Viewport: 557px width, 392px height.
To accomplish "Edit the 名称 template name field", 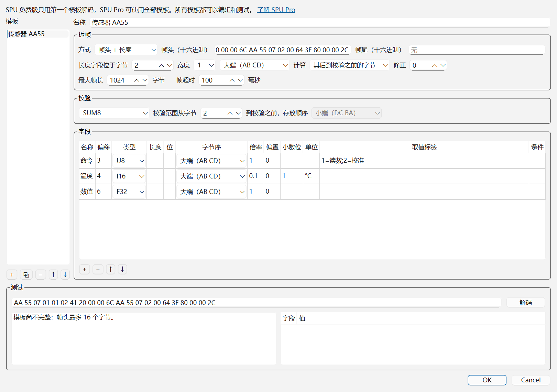I will click(320, 22).
